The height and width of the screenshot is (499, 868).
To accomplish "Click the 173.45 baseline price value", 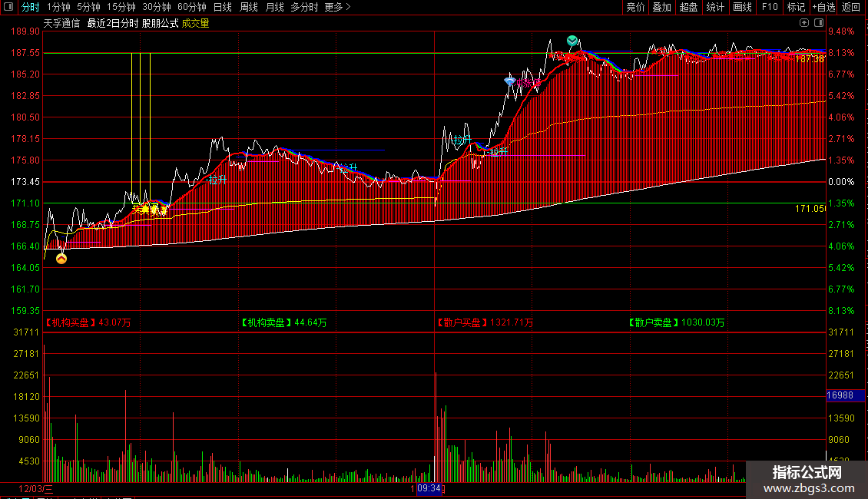I will tap(25, 182).
